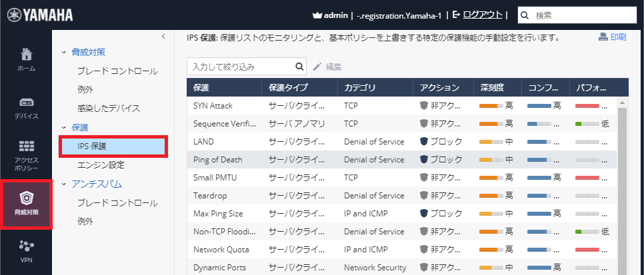Open the ホーム home icon in sidebar
This screenshot has height=275, width=644.
click(x=26, y=55)
